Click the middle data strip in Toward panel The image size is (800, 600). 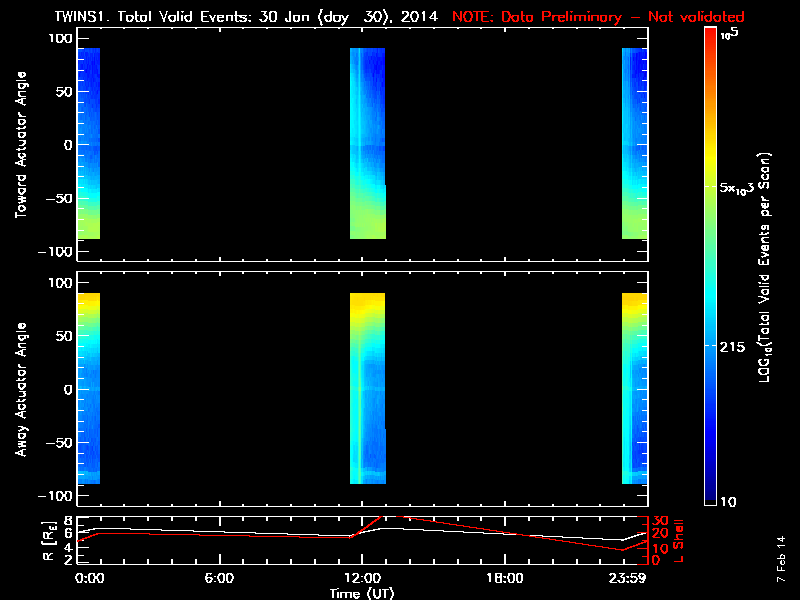pyautogui.click(x=367, y=144)
